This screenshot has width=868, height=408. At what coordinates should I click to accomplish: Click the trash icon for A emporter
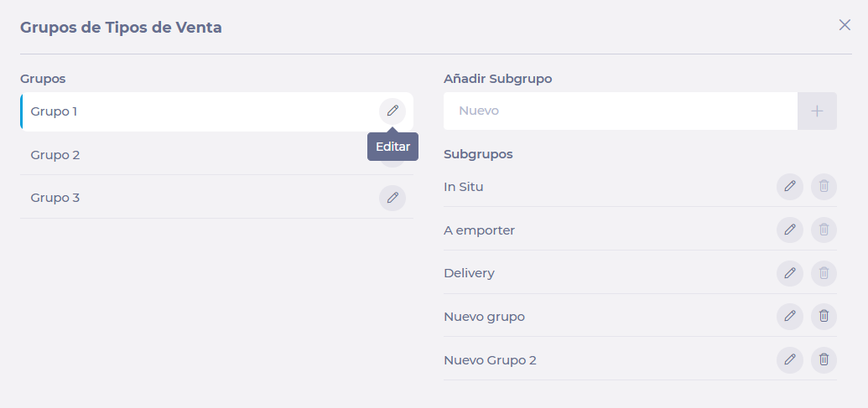[x=824, y=230]
